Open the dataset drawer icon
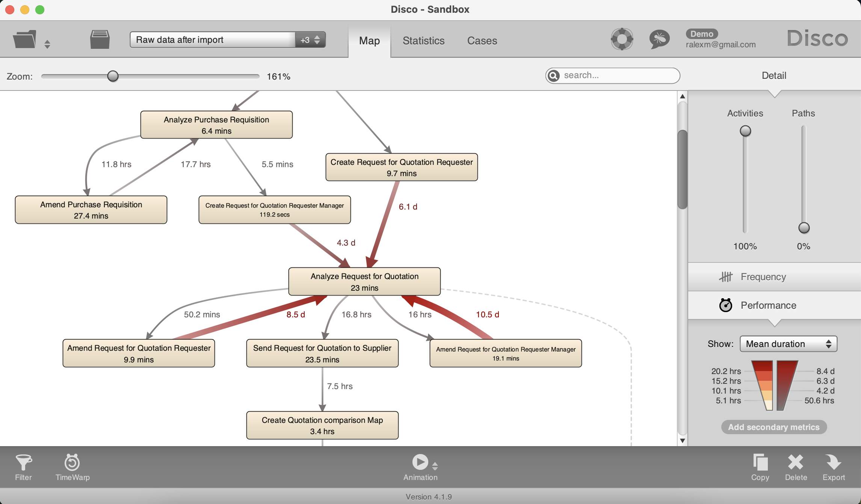Viewport: 861px width, 504px height. click(x=100, y=39)
